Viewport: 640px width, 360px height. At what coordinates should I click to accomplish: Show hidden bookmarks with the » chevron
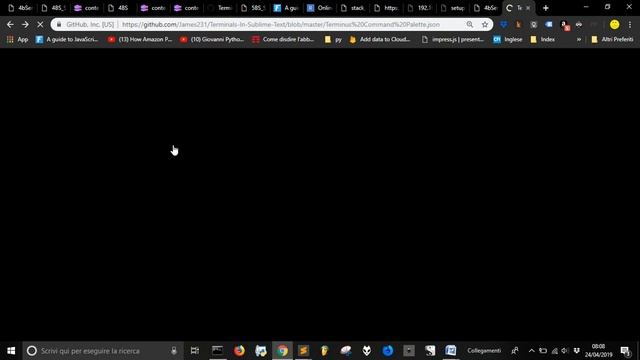[579, 39]
